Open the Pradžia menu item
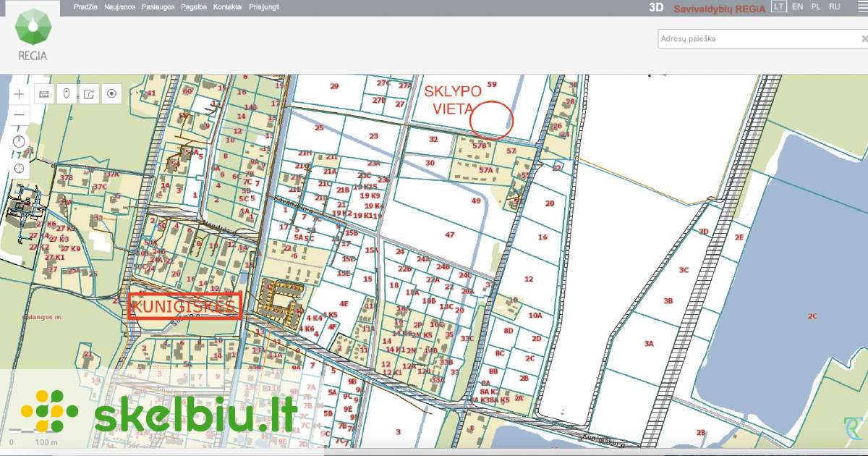The image size is (868, 456). [x=85, y=7]
